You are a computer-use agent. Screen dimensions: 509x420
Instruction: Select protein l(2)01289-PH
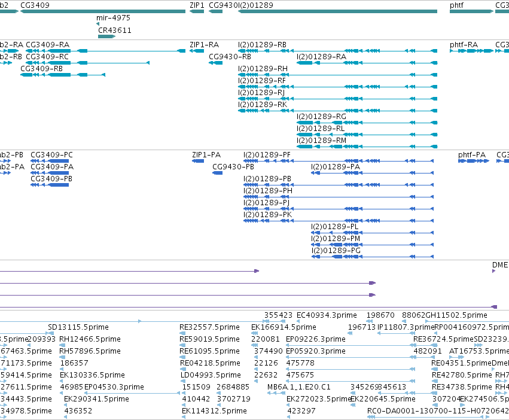[x=268, y=191]
